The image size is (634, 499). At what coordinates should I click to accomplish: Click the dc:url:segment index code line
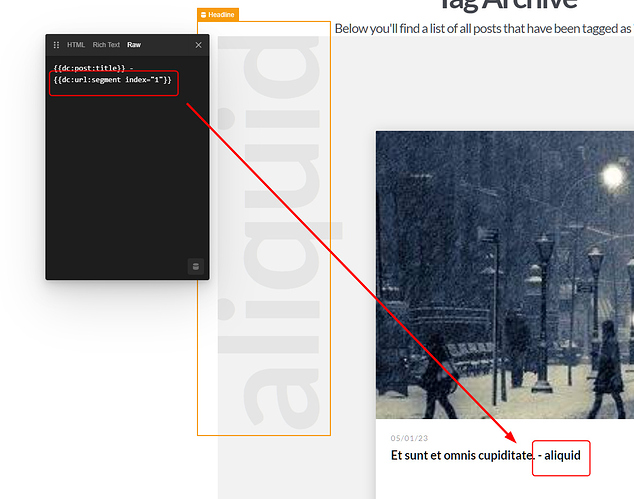tap(112, 79)
